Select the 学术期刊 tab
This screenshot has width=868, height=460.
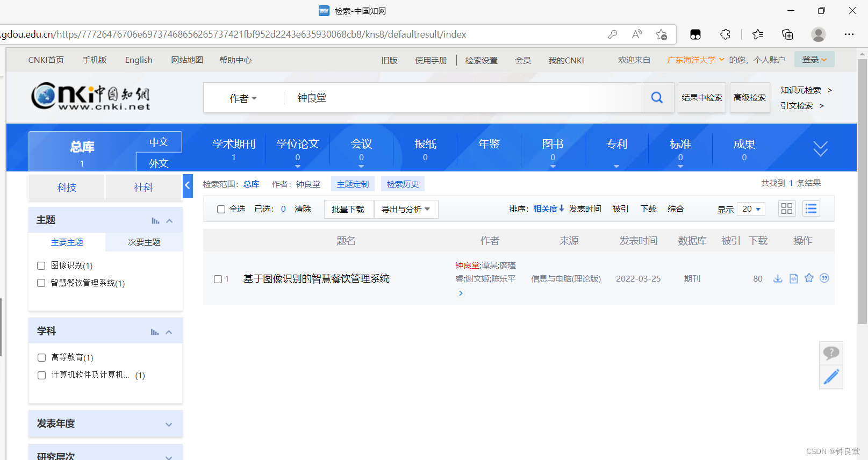pos(234,149)
